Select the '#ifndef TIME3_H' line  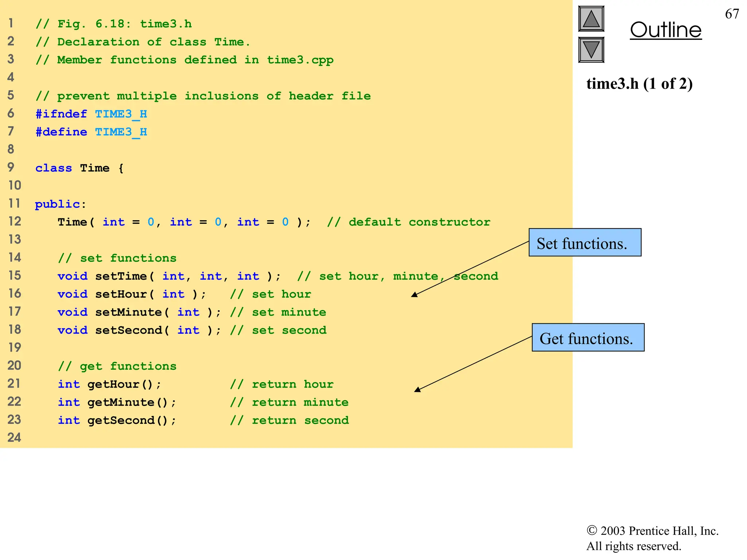click(91, 114)
